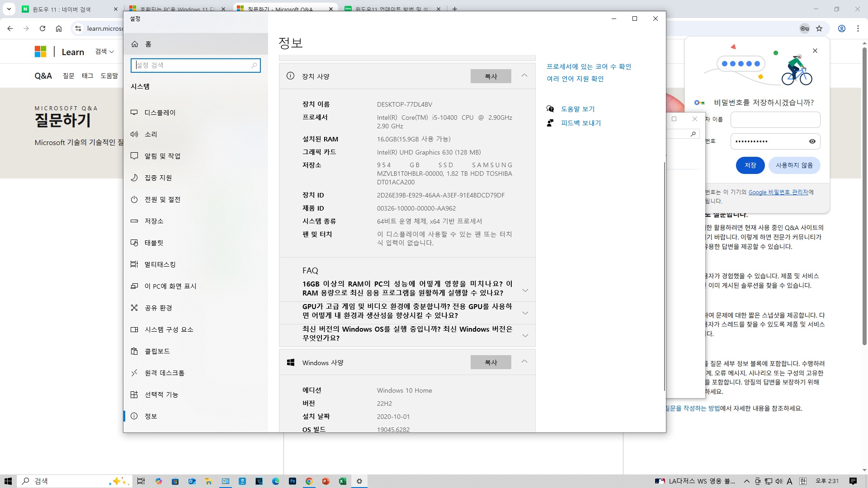Open 전원 및 절전 power settings
The image size is (868, 488).
[x=195, y=199]
